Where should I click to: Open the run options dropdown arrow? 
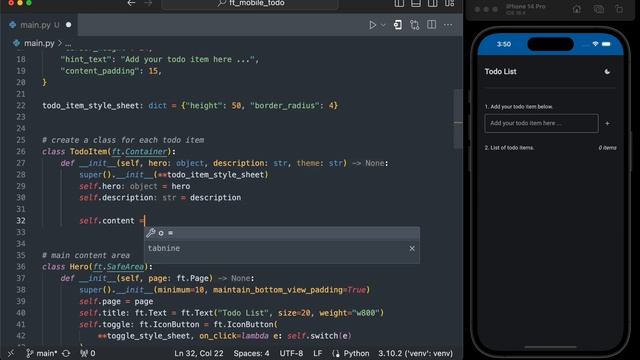[x=383, y=25]
